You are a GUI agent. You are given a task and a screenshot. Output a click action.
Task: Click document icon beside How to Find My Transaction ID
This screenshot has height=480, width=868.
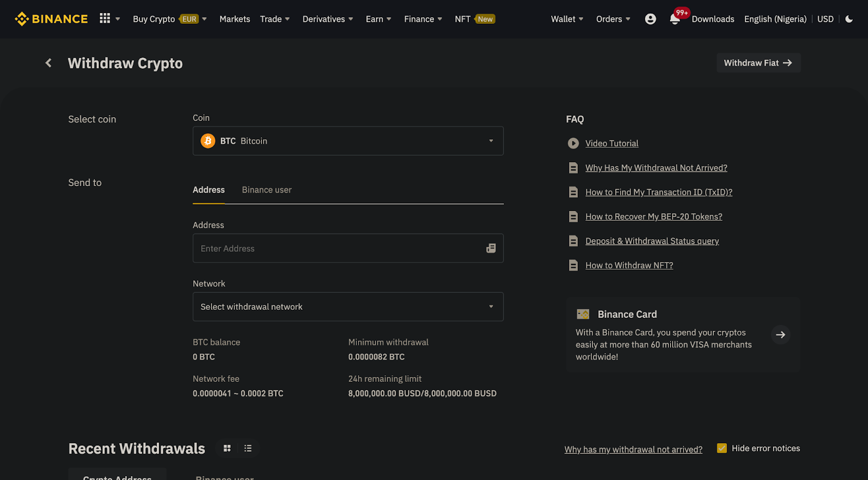tap(573, 192)
